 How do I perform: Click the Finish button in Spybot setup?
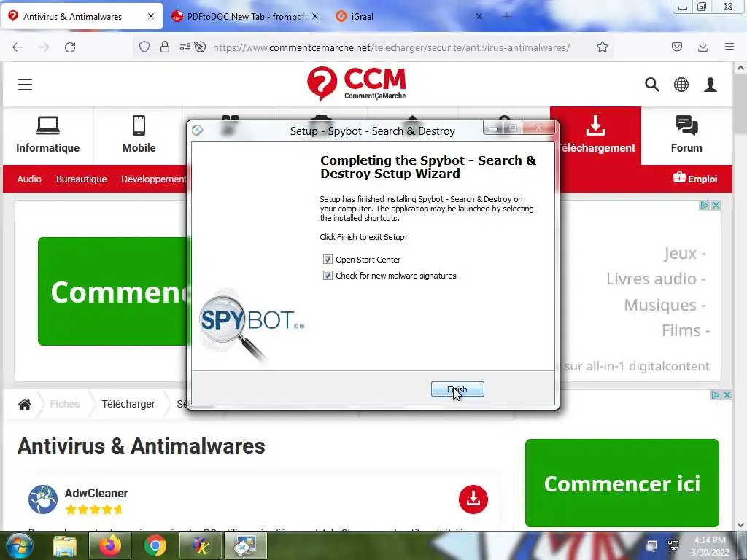pos(457,389)
